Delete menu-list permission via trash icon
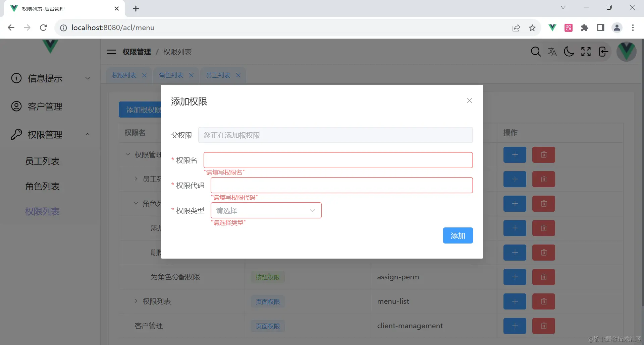Viewport: 644px width, 345px height. coord(543,301)
